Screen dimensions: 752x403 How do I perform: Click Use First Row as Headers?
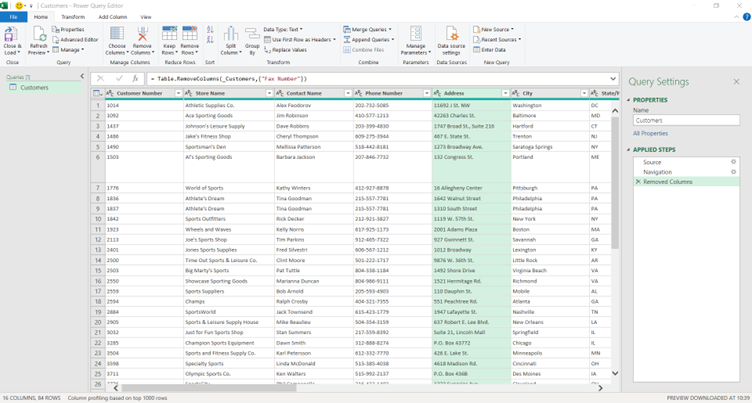pyautogui.click(x=300, y=40)
